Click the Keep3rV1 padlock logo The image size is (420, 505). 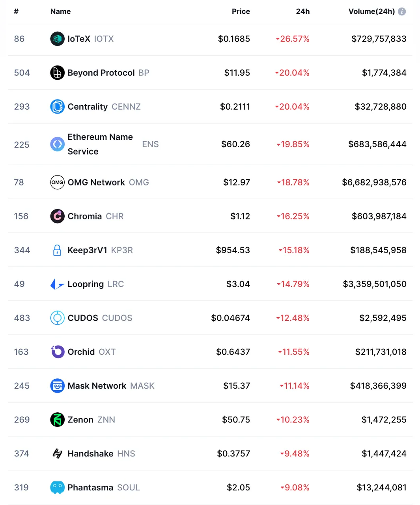click(x=57, y=250)
